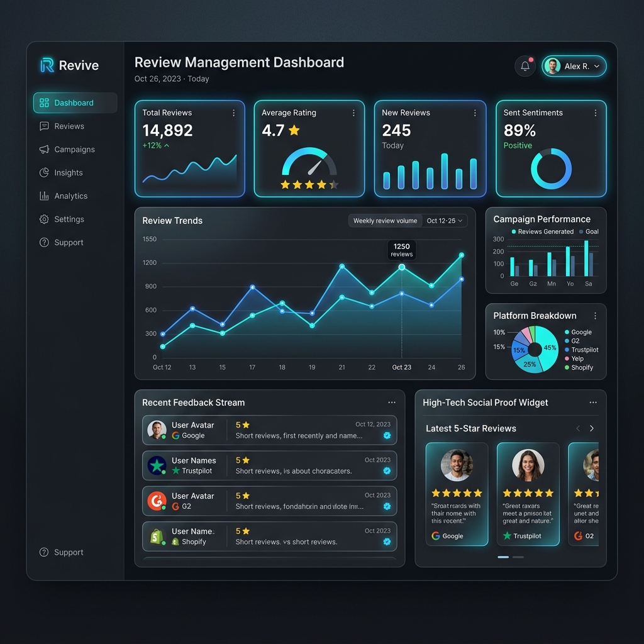Click verified badge on Google review row
Viewport: 644px width, 644px height.
point(387,435)
